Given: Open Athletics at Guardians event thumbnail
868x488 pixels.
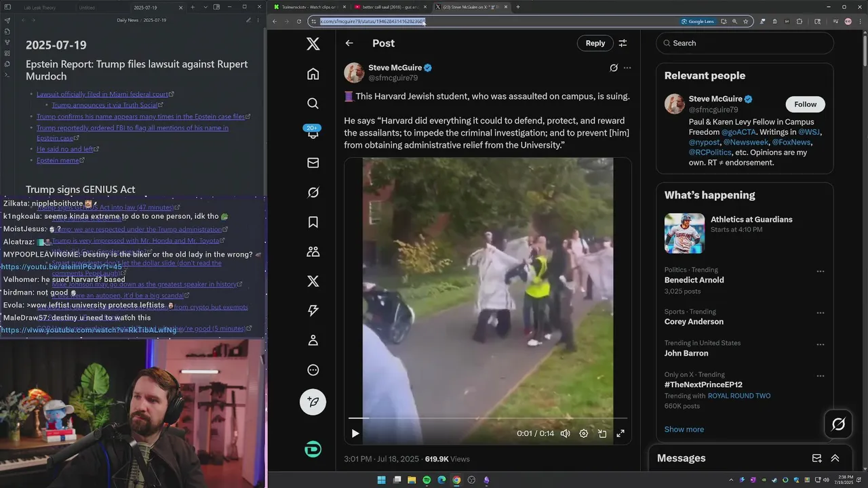Looking at the screenshot, I should point(684,233).
